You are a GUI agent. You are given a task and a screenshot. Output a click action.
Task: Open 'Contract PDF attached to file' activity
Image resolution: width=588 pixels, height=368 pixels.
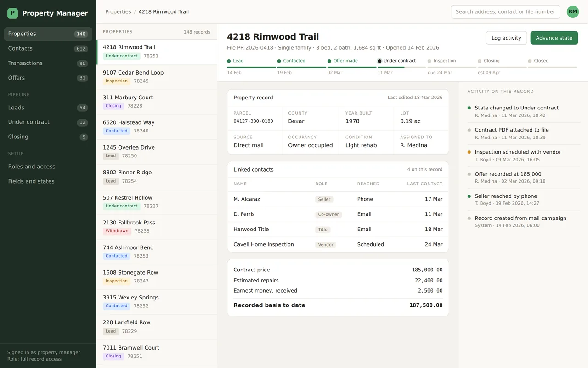(x=524, y=133)
